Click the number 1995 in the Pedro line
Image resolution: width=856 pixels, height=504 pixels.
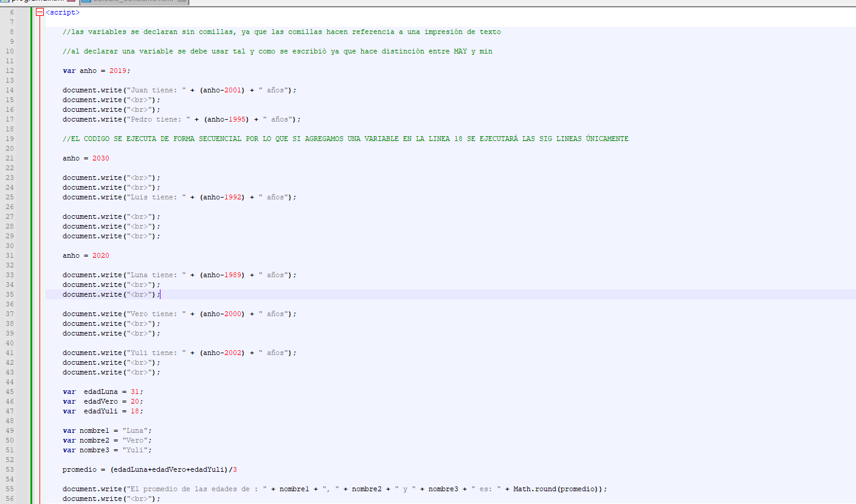point(237,119)
